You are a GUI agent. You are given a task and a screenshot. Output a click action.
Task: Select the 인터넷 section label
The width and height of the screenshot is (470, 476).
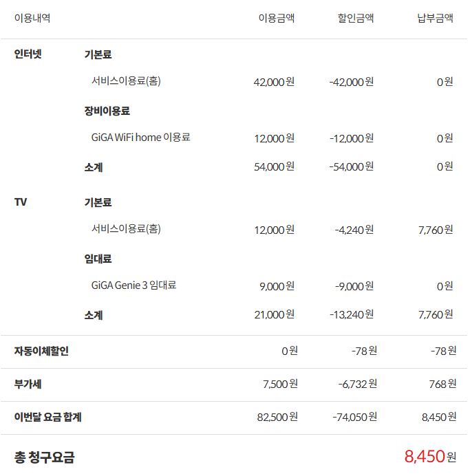28,54
